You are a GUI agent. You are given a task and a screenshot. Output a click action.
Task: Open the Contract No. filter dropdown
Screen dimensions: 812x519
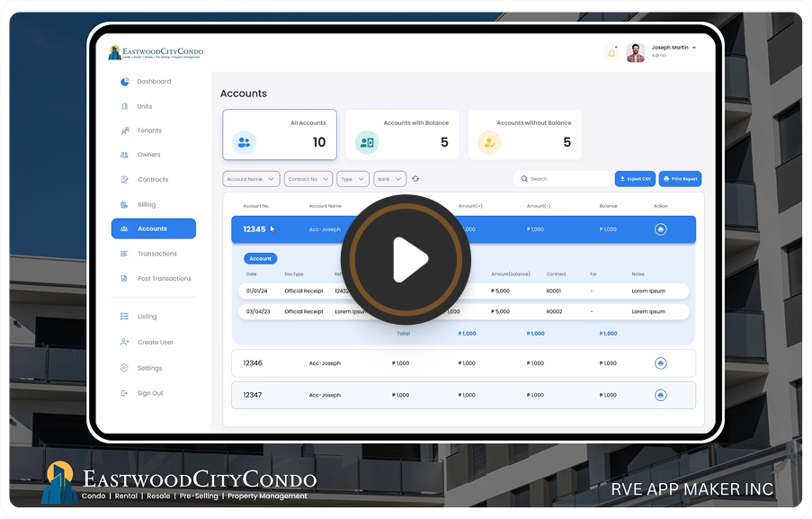coord(308,179)
